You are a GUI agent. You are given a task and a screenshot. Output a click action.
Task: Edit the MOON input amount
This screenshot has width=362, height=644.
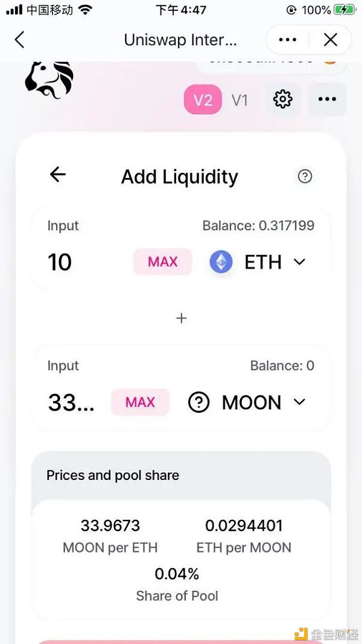click(x=71, y=402)
